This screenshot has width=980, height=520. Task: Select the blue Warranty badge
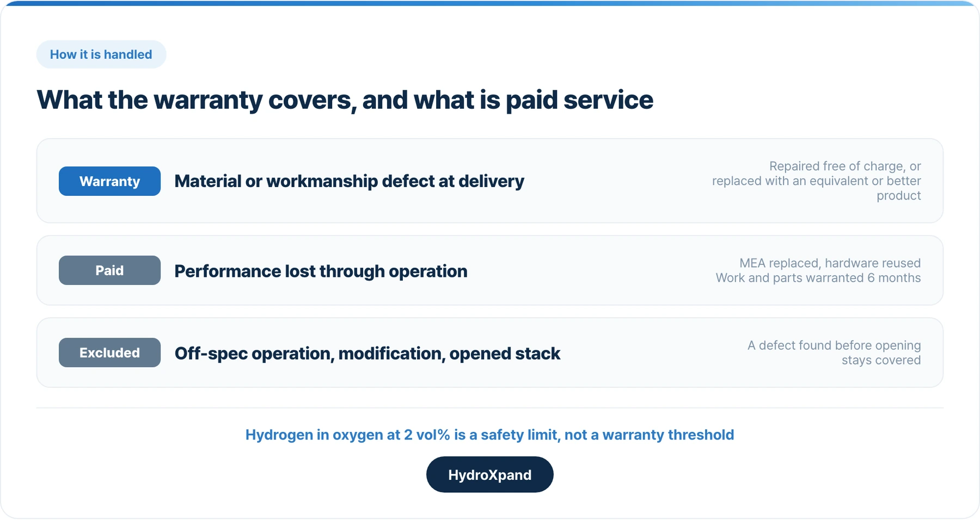click(x=109, y=181)
